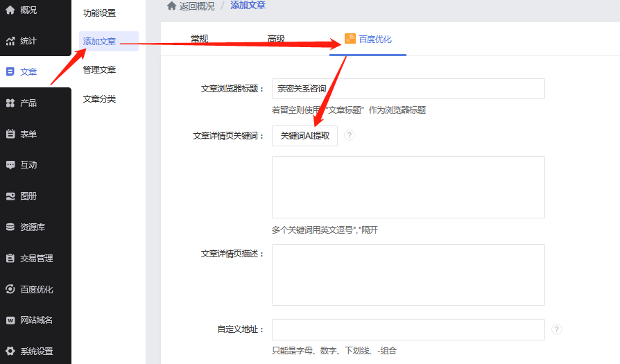Click the 文章详情页描述 field label
This screenshot has height=364, width=620.
[x=232, y=254]
